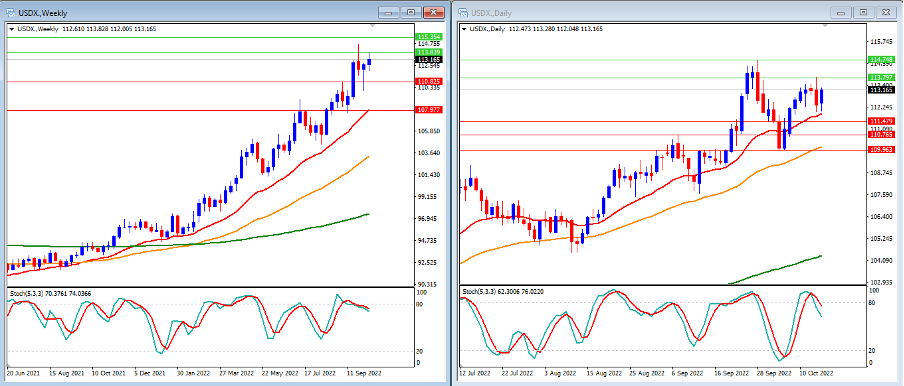Click the red 107.977 price label in Weekly chart
This screenshot has width=904, height=386.
(428, 110)
